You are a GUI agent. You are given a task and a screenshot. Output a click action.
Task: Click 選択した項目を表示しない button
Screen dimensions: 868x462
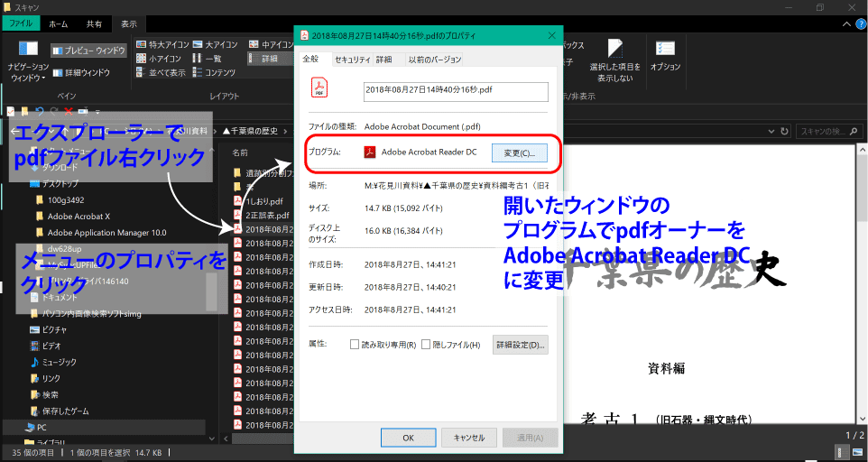pyautogui.click(x=615, y=61)
